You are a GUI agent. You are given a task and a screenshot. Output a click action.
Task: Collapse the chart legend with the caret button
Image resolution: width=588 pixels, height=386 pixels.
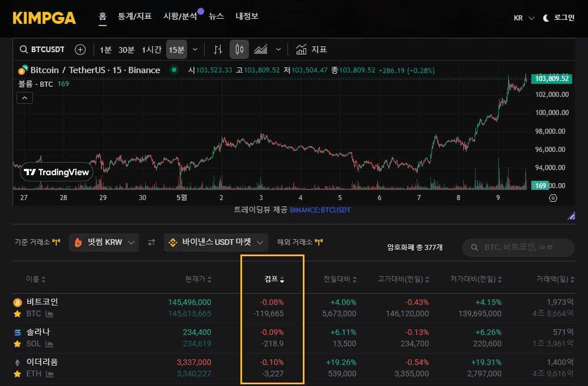(x=25, y=98)
